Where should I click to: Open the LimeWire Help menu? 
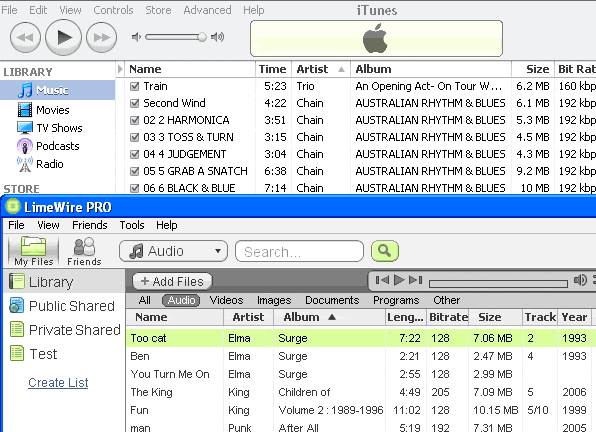tap(166, 225)
